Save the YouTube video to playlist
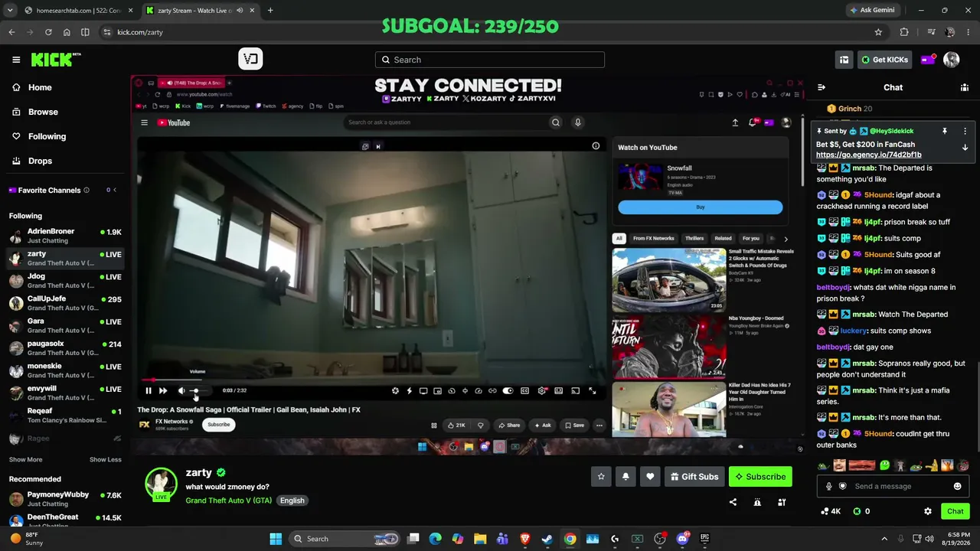 [574, 425]
